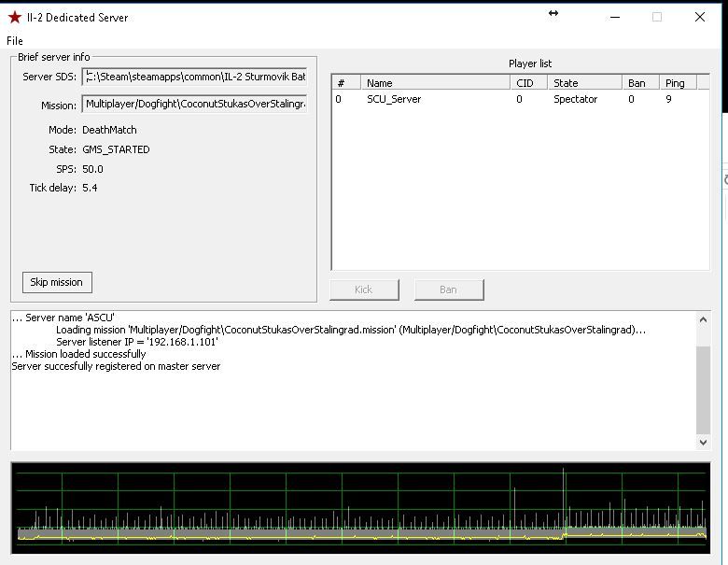Click the Ping column header

pos(679,83)
